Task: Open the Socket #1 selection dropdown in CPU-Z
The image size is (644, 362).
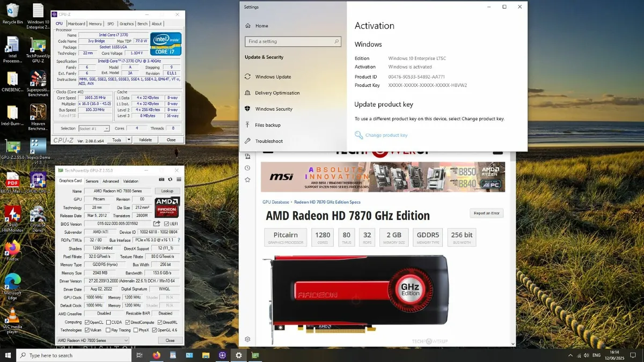Action: pos(93,129)
